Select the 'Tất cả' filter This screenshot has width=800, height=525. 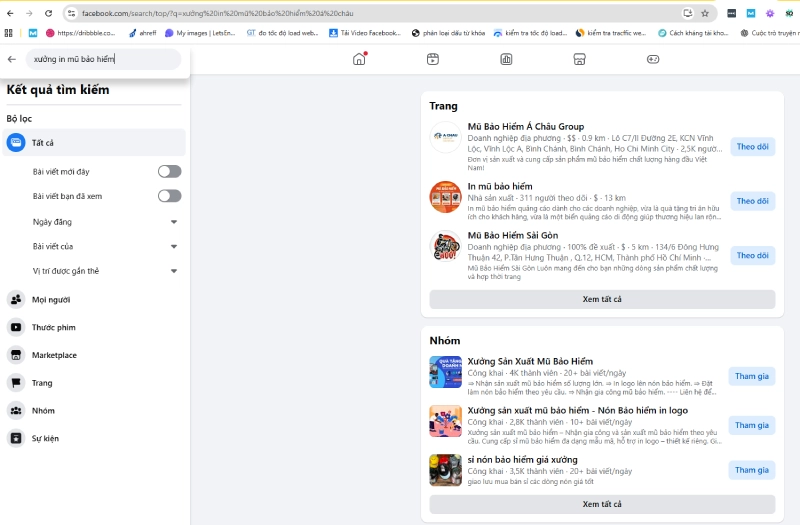click(94, 142)
